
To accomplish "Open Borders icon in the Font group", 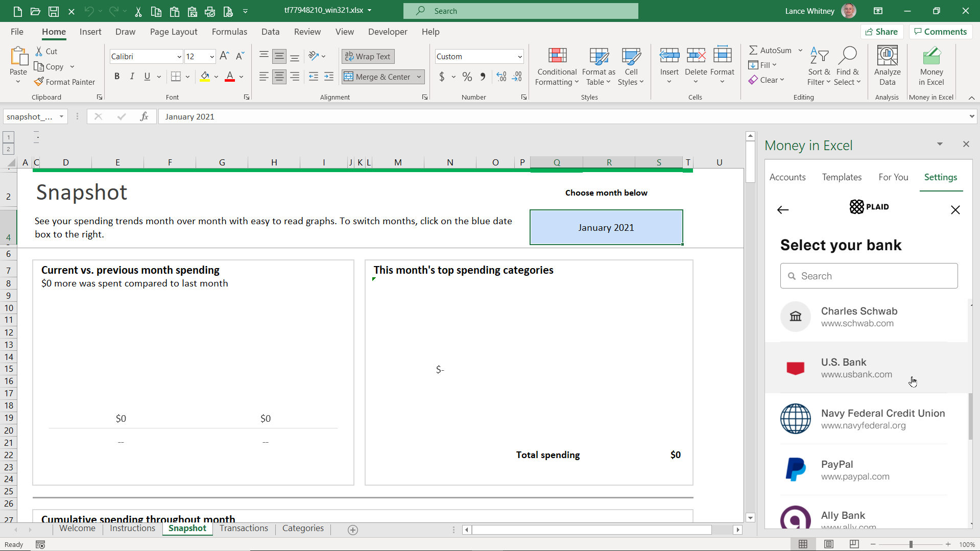I will tap(176, 77).
